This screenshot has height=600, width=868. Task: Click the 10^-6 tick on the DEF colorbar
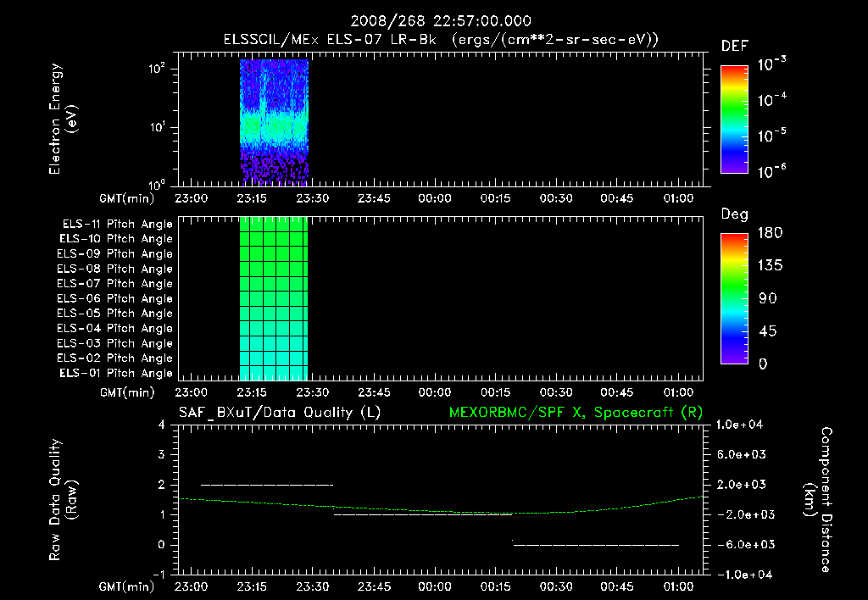771,171
